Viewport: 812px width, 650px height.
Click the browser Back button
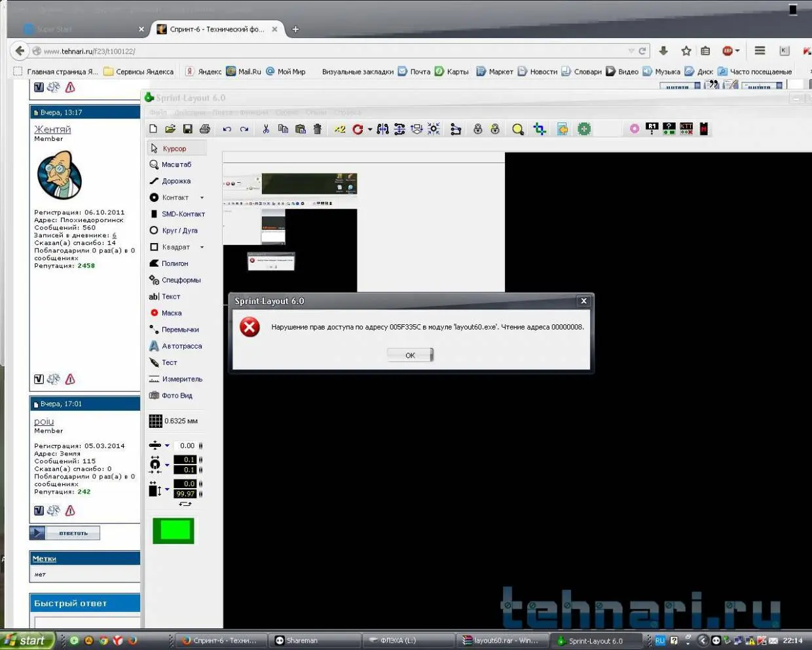point(20,50)
